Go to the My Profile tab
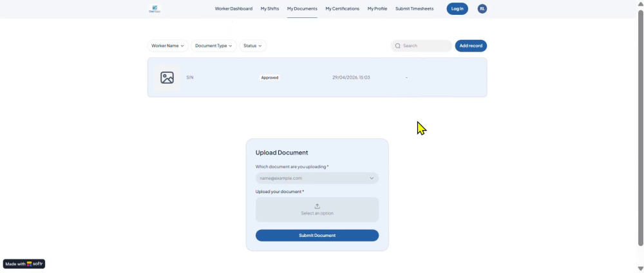 pos(377,8)
